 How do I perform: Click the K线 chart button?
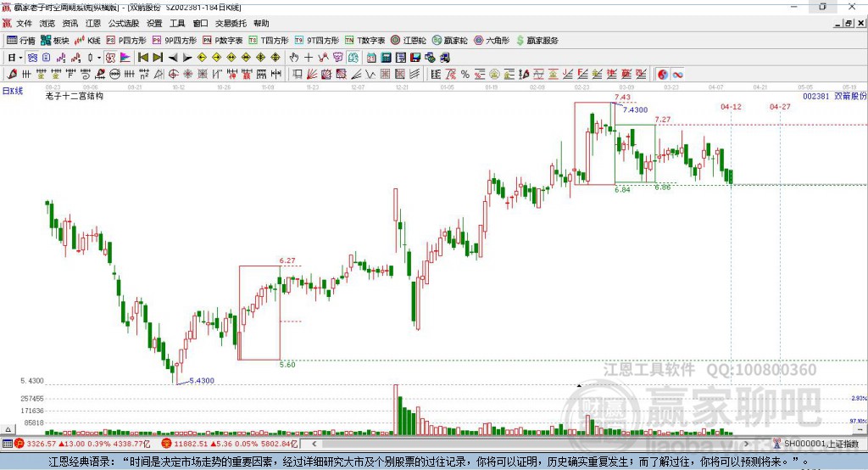click(87, 41)
